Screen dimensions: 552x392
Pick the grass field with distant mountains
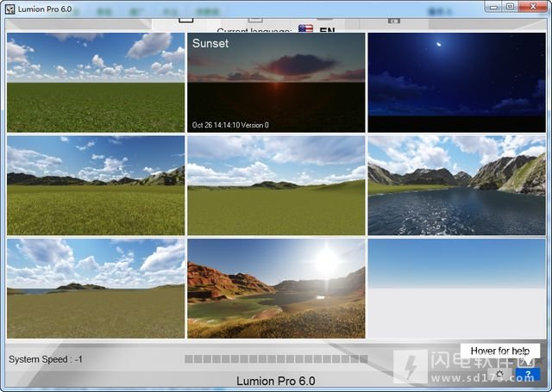(x=96, y=185)
